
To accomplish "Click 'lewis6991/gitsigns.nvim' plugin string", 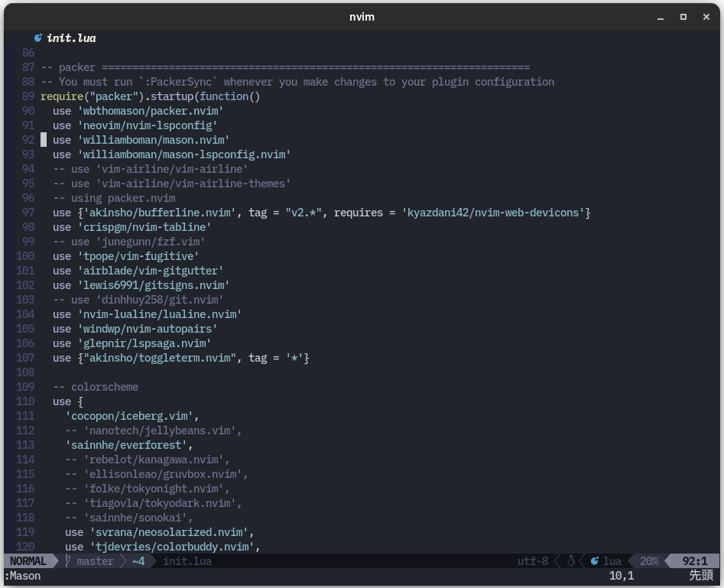I will [x=154, y=285].
